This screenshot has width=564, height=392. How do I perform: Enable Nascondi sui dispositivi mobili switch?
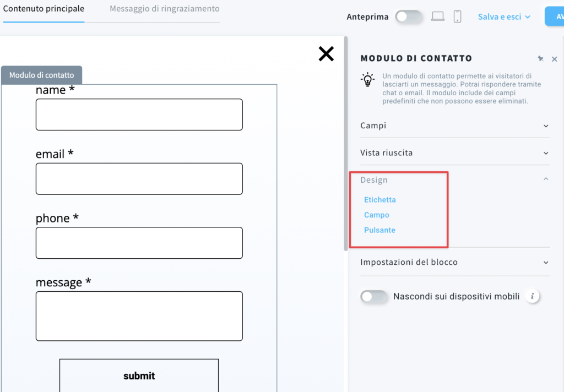(374, 297)
